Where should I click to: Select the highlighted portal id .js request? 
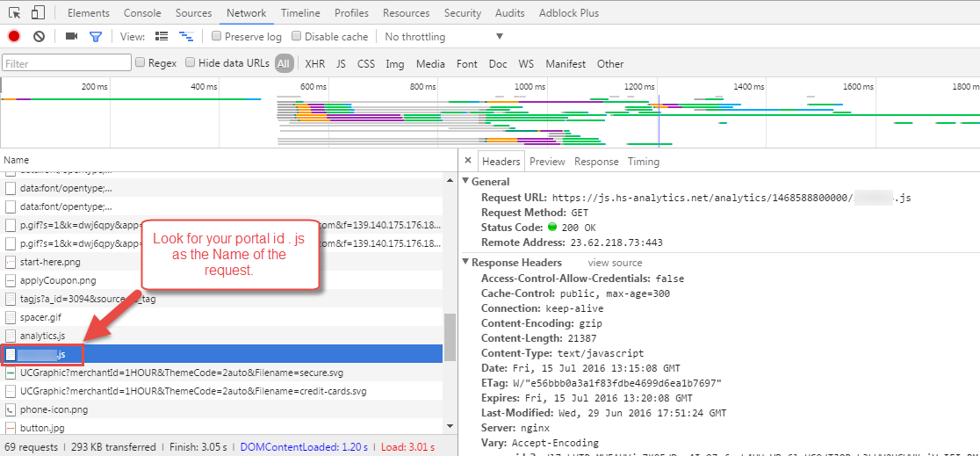[x=221, y=355]
